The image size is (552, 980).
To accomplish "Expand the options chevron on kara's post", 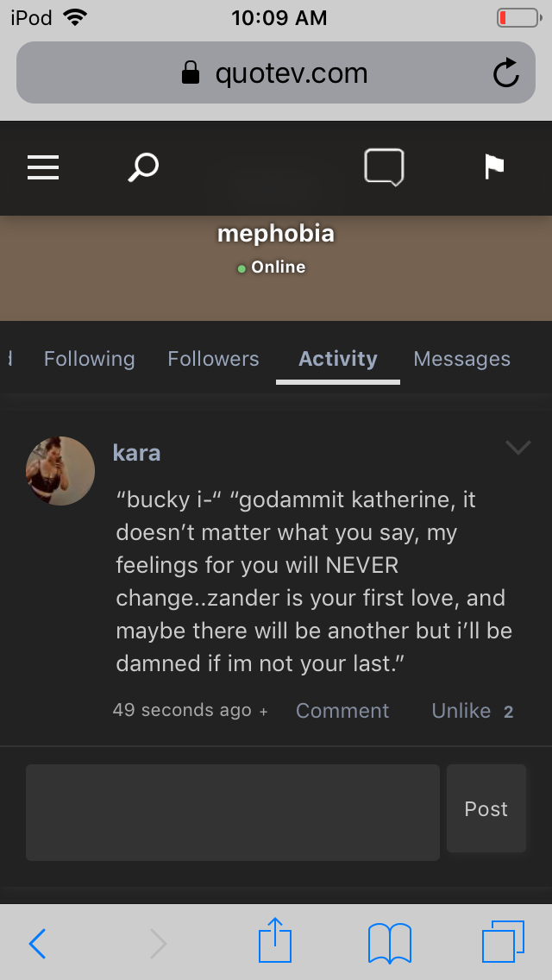I will [517, 447].
